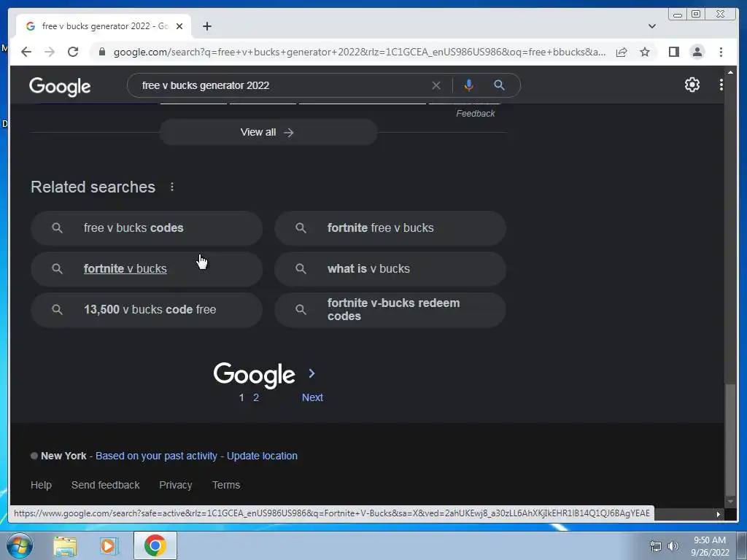Search 'what is v bucks' suggestion
747x560 pixels.
pos(390,269)
